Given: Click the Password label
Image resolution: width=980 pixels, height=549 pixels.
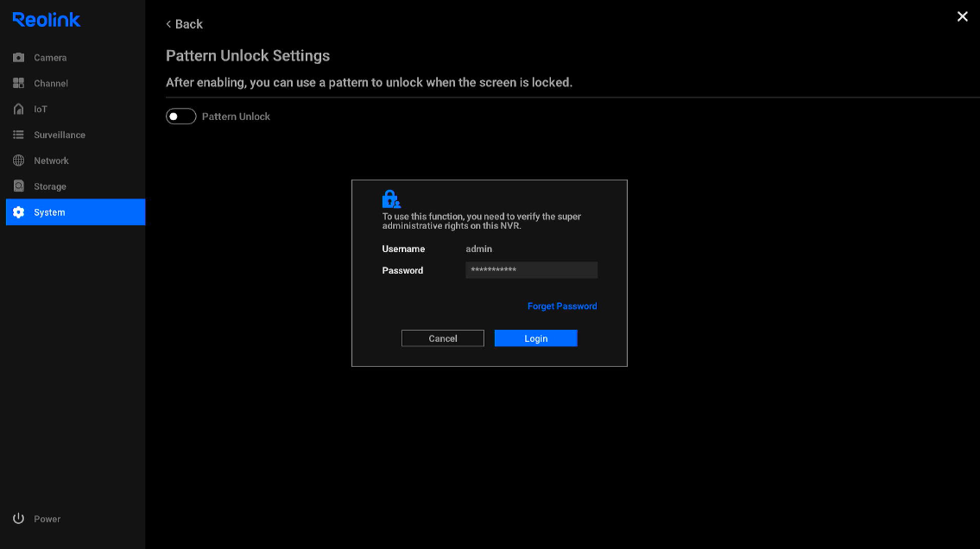Looking at the screenshot, I should pos(402,270).
